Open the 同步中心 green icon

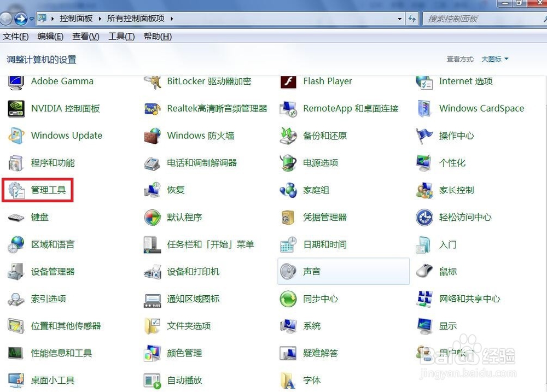click(288, 299)
